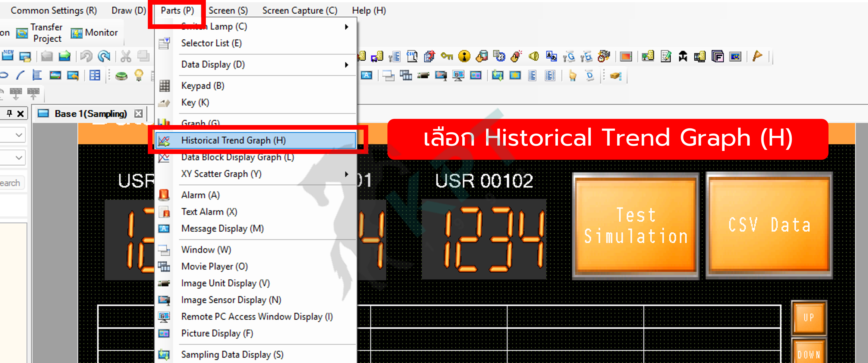
Task: Choose Image Sensor Display (N) entry
Action: click(256, 300)
